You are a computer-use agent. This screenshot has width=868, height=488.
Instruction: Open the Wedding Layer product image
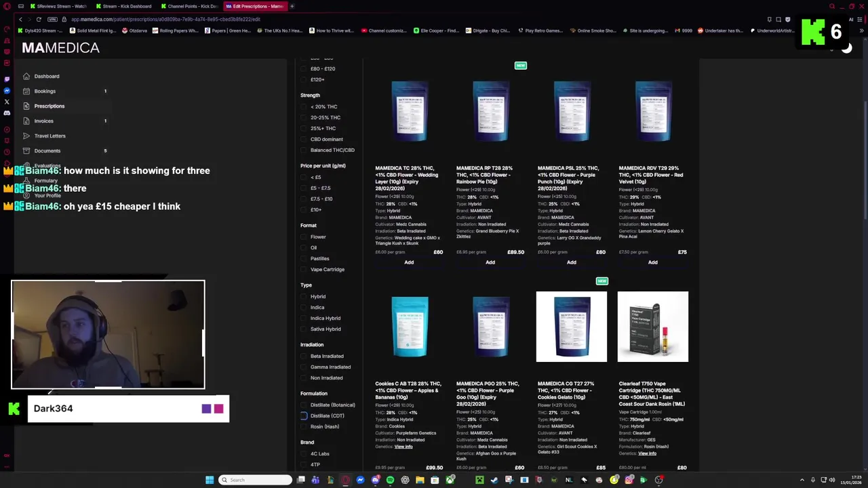tap(409, 111)
